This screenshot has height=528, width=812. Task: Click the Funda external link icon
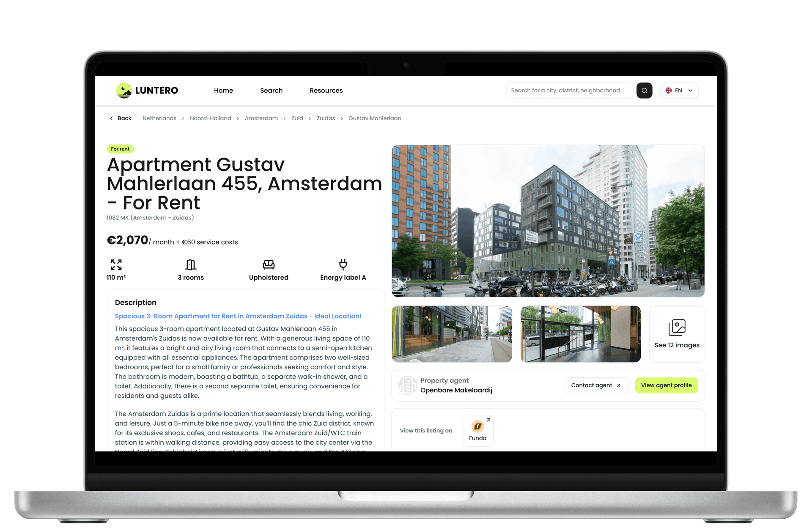[x=488, y=421]
